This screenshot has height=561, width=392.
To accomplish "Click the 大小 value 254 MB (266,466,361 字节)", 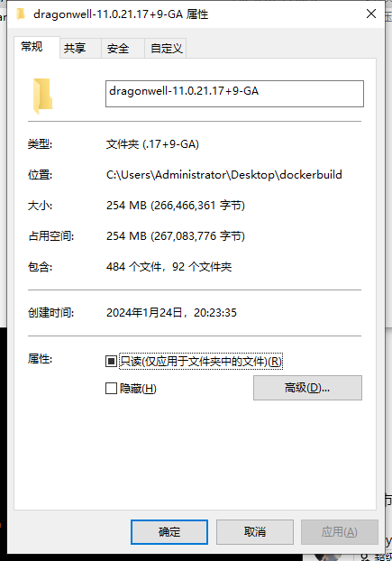I will pos(176,206).
